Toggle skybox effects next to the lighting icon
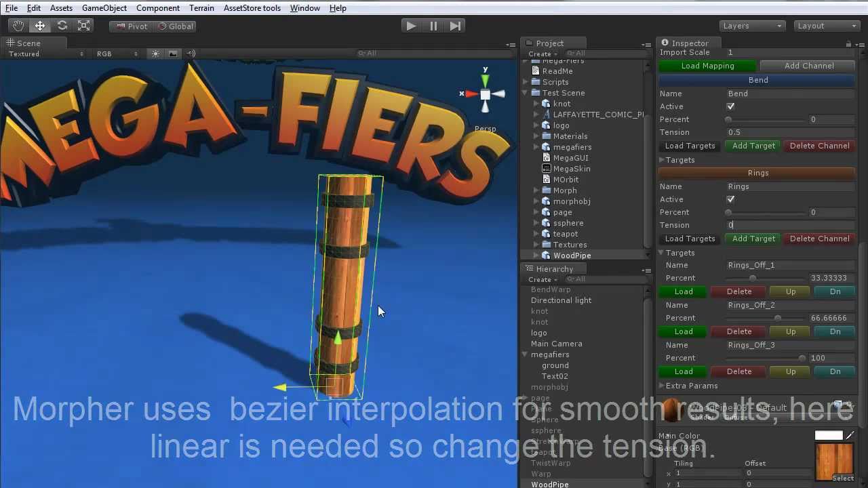The width and height of the screenshot is (868, 488). [x=172, y=54]
